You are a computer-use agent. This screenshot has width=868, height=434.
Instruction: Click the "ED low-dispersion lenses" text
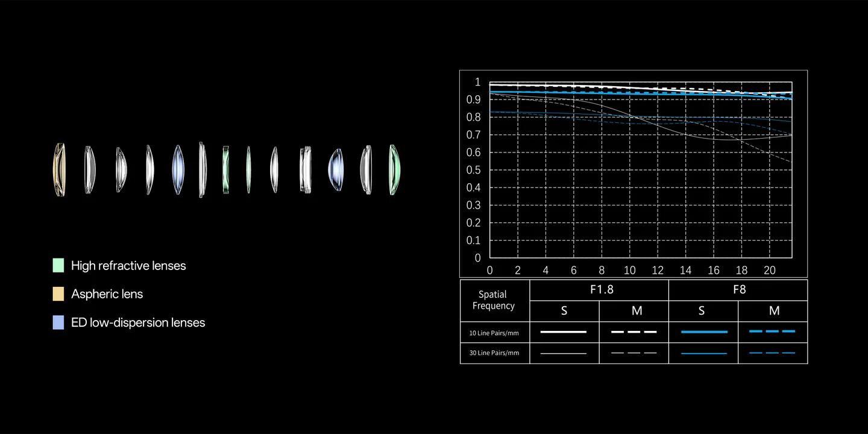click(x=138, y=323)
